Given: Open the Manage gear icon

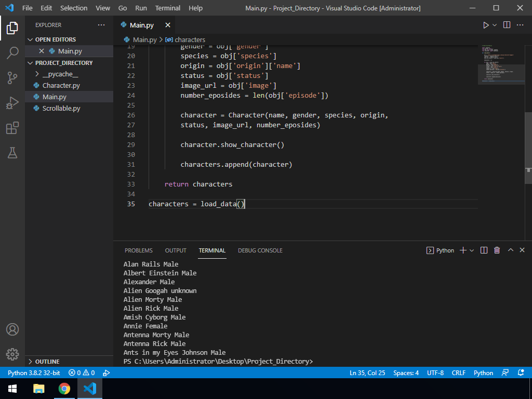Looking at the screenshot, I should (12, 354).
